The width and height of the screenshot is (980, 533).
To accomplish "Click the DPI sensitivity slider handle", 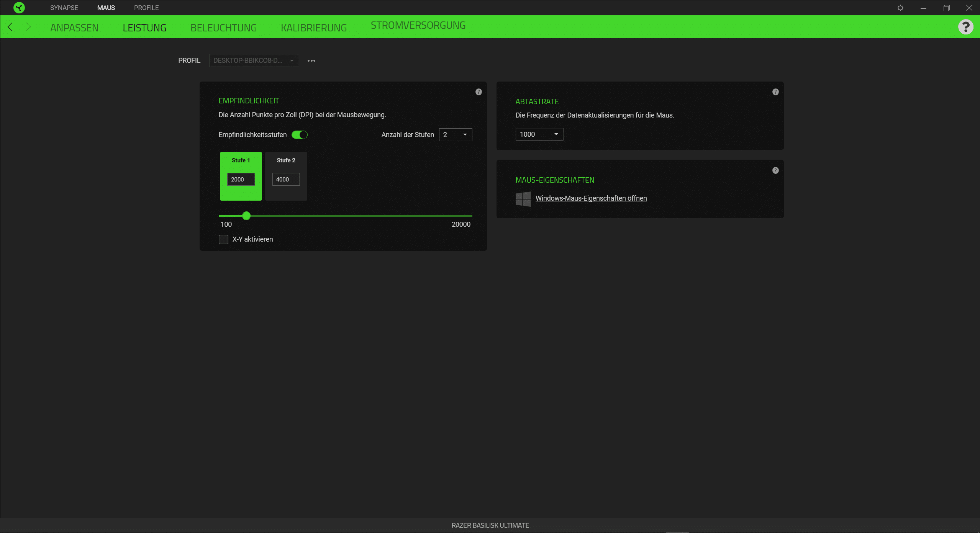I will (246, 216).
